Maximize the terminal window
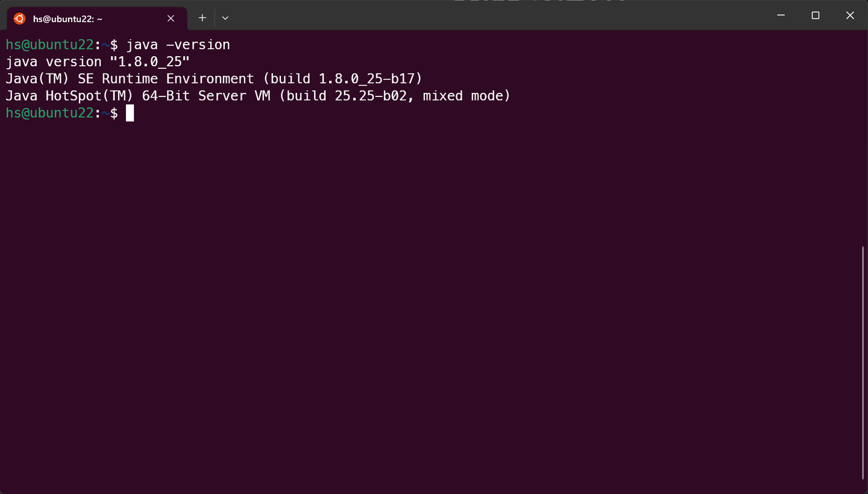The height and width of the screenshot is (494, 868). coord(815,15)
